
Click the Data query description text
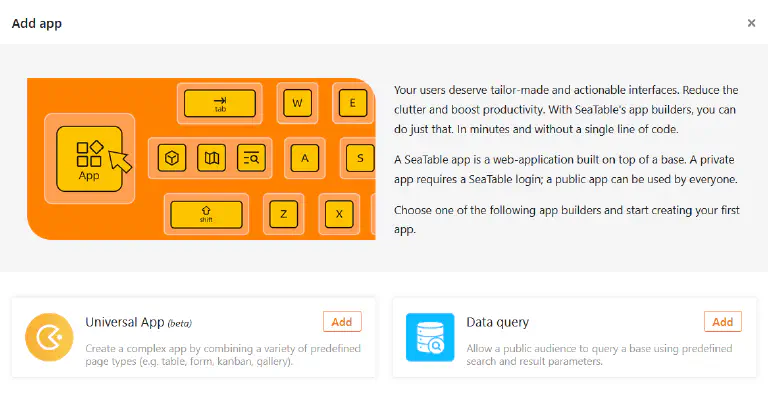coord(599,355)
